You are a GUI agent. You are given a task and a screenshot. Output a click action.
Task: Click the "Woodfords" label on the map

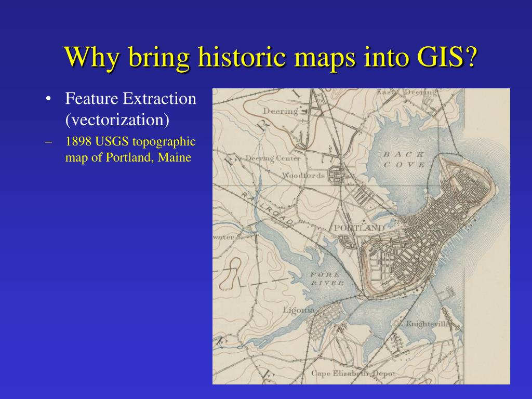click(x=303, y=176)
